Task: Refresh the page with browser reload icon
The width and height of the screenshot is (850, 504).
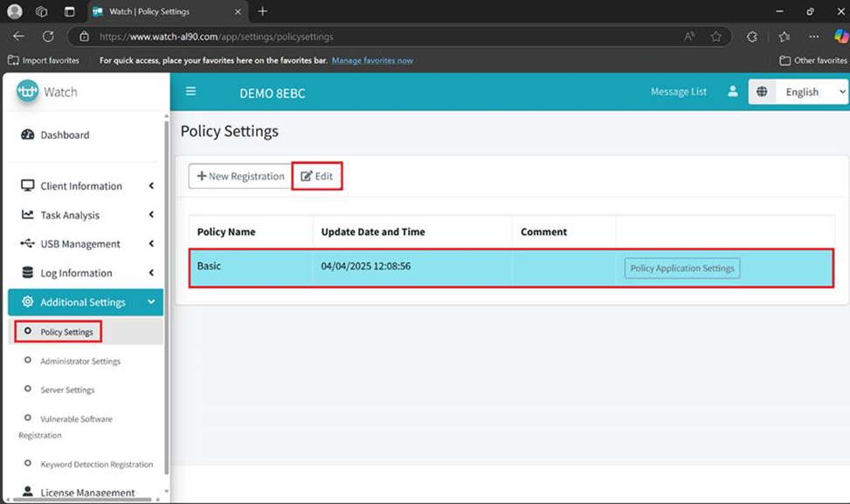Action: click(48, 37)
